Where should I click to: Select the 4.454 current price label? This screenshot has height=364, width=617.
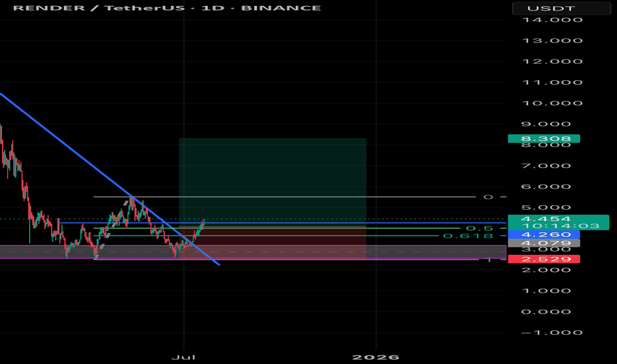click(558, 222)
